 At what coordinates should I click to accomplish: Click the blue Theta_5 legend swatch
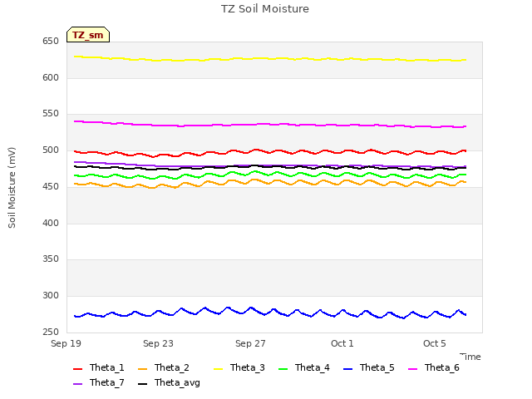coord(347,369)
